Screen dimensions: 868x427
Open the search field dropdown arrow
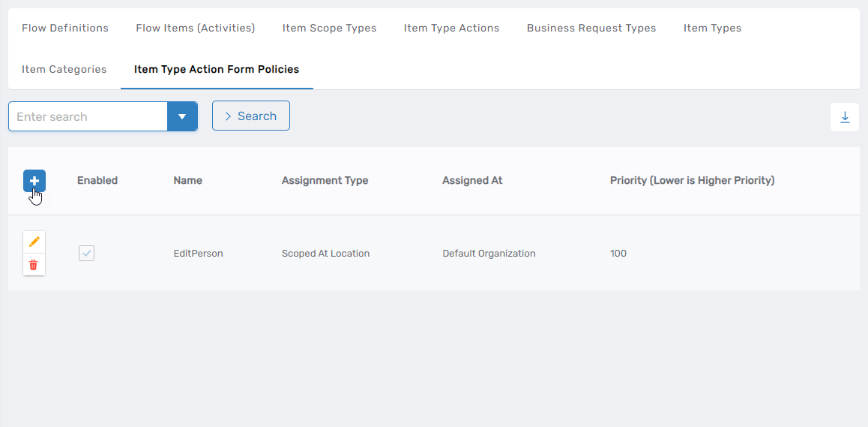coord(182,116)
